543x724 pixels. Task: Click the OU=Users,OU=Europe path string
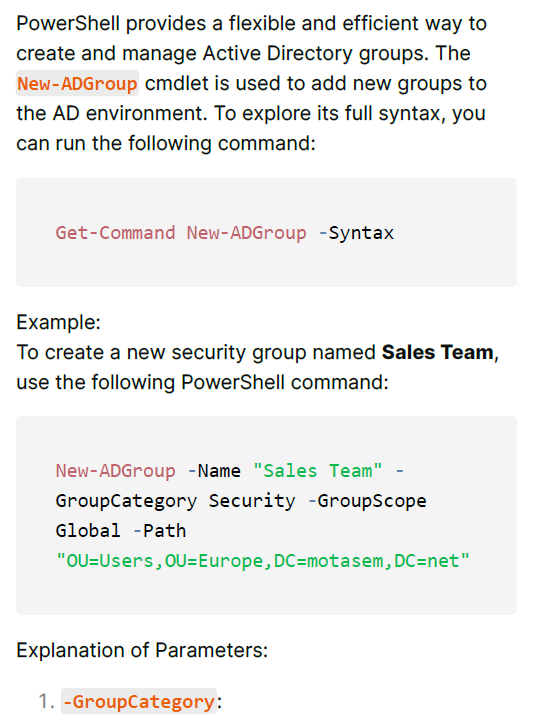coord(263,561)
